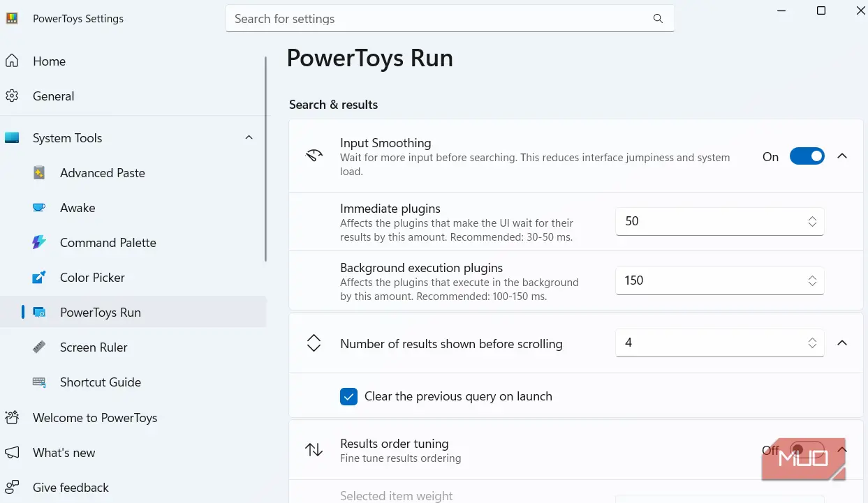The width and height of the screenshot is (868, 503).
Task: Click the Give feedback icon
Action: (12, 488)
